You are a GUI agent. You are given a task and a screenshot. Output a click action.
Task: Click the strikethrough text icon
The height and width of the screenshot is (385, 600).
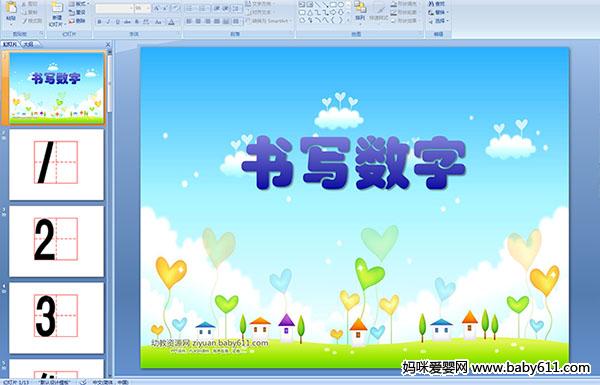[127, 22]
